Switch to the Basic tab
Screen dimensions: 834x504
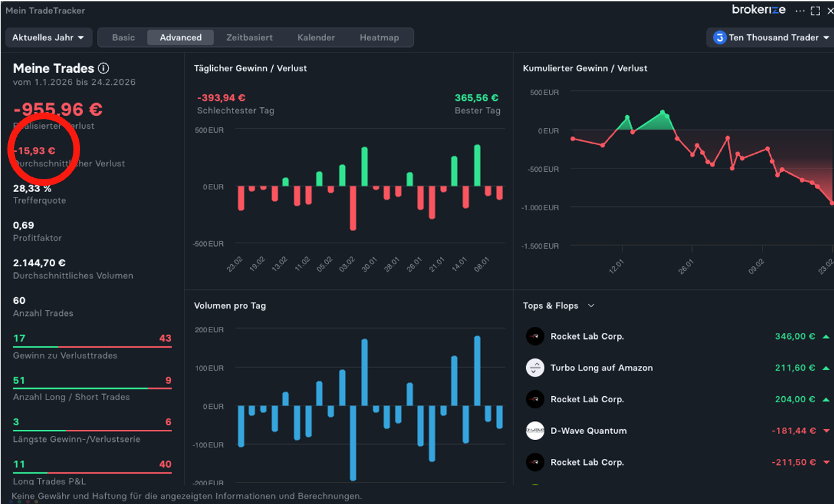(123, 38)
